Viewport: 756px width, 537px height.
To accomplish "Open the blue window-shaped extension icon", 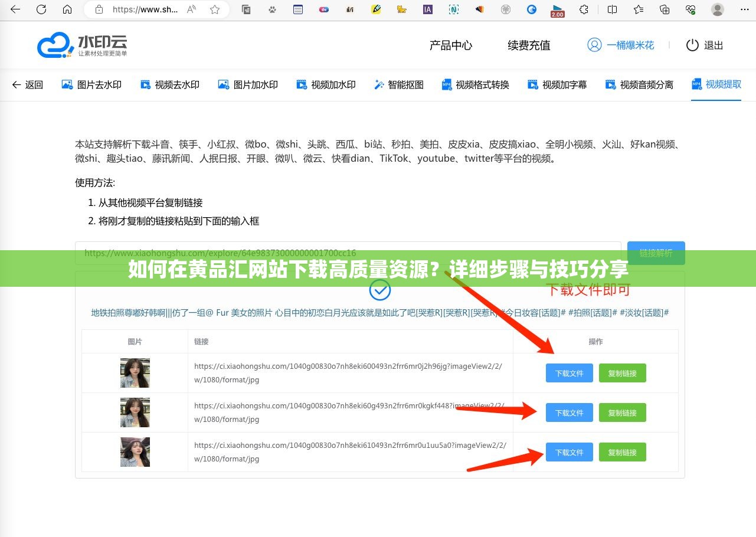I will click(x=298, y=9).
